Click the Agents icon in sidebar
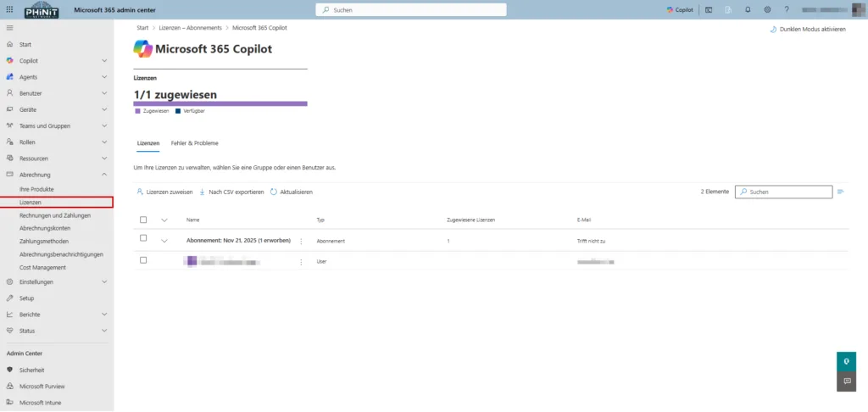 tap(9, 77)
